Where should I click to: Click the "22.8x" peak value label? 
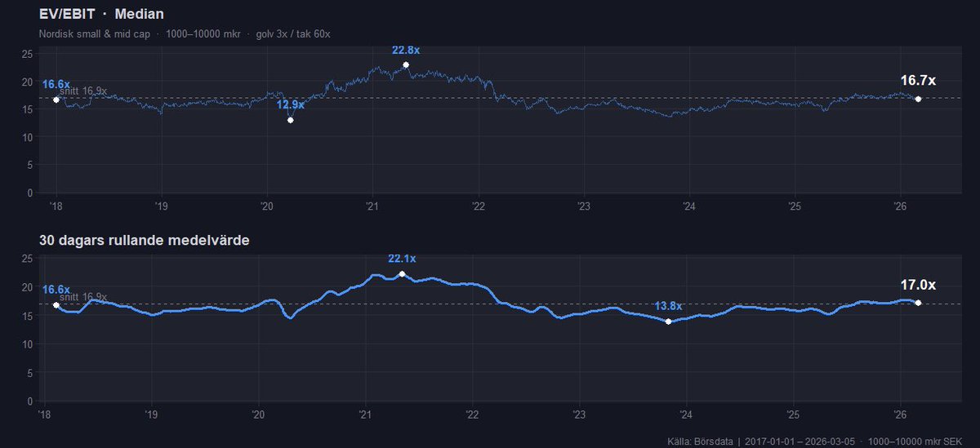[406, 51]
